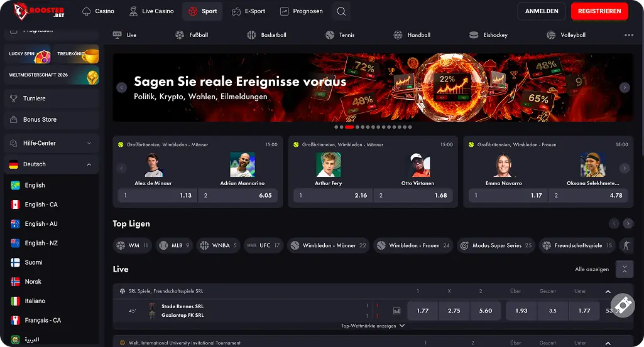This screenshot has height=347, width=644.
Task: Open the three-dots more sports menu
Action: 629,35
